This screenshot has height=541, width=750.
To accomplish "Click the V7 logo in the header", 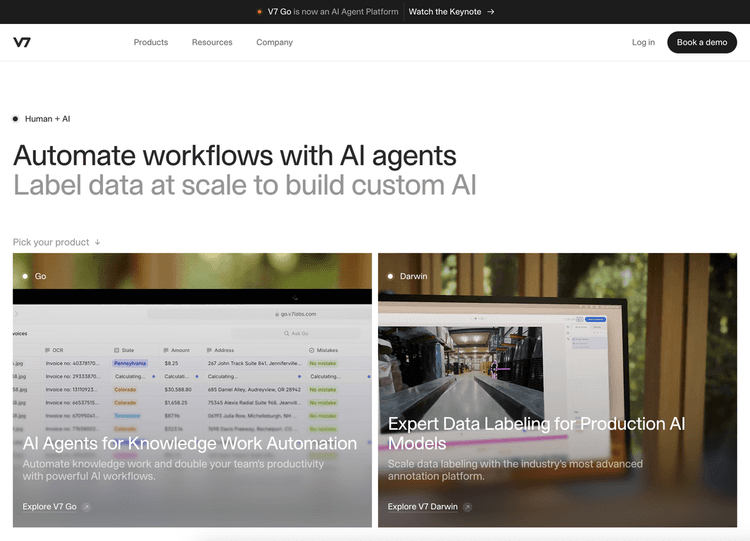I will tap(22, 43).
